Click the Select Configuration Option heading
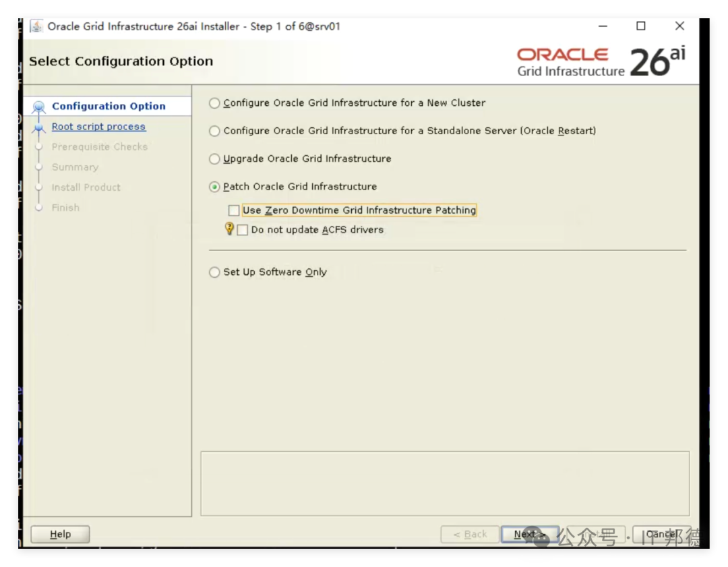This screenshot has height=567, width=728. point(121,61)
